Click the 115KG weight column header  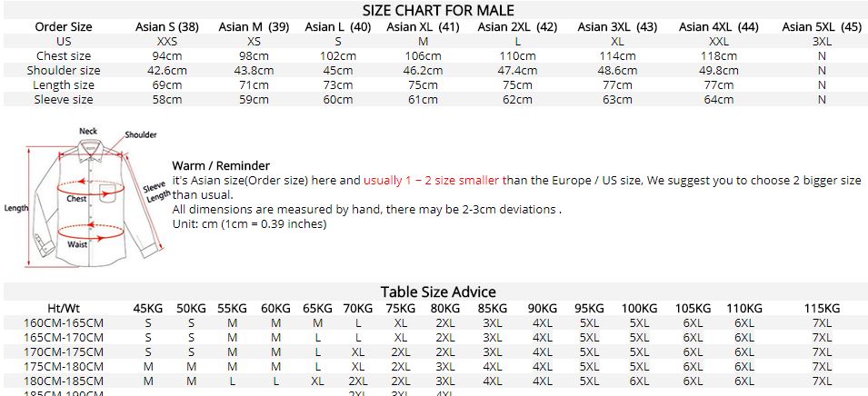click(822, 309)
